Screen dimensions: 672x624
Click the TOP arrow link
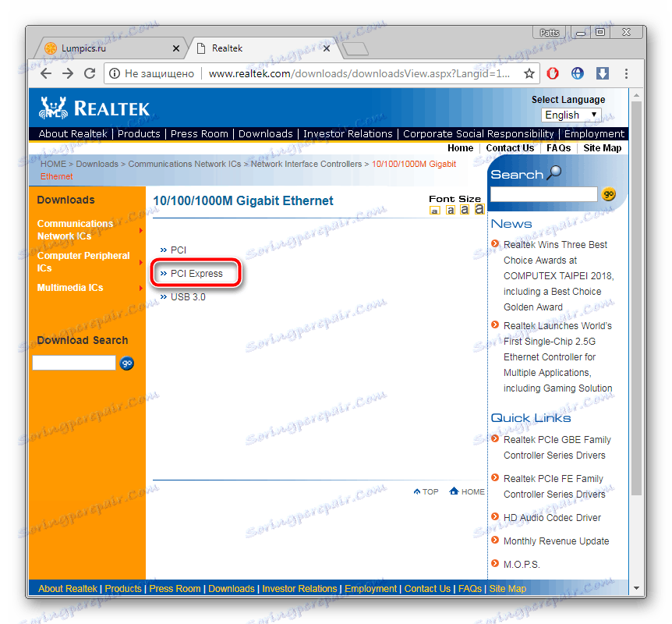click(426, 491)
